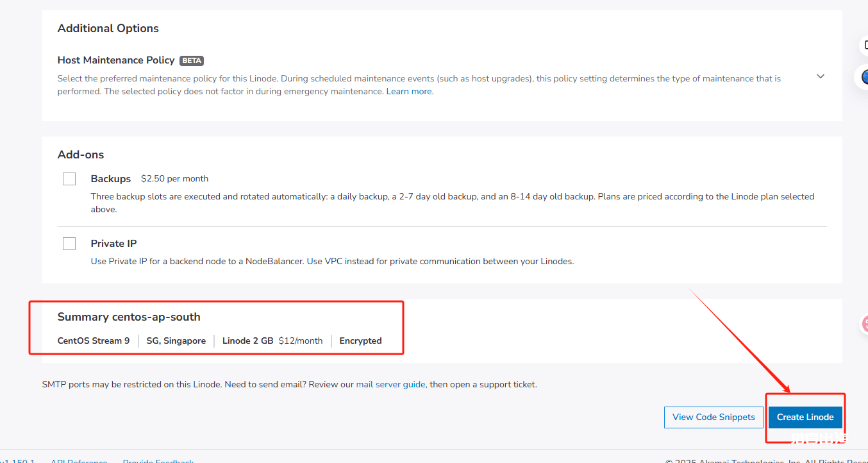Click the $2.50 per month price
This screenshot has width=868, height=463.
tap(174, 179)
